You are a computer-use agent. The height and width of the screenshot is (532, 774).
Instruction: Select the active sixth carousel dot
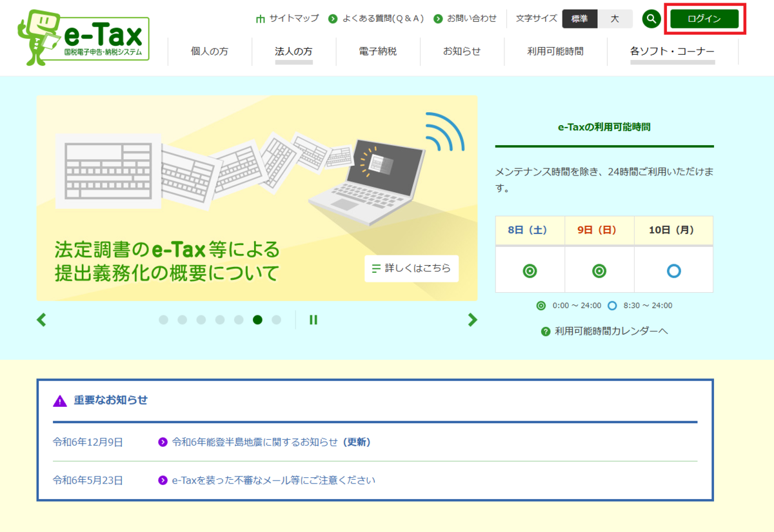point(257,319)
